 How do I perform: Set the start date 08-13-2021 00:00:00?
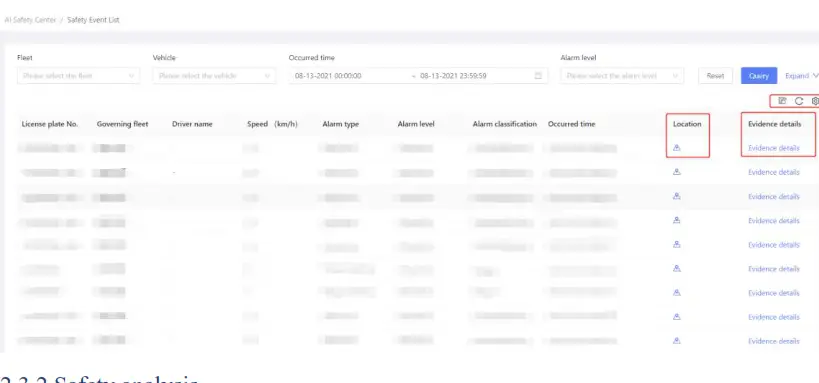(328, 76)
